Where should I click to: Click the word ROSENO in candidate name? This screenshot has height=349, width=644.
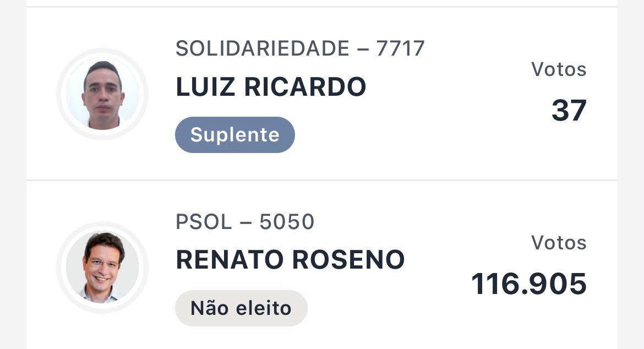[x=348, y=260]
